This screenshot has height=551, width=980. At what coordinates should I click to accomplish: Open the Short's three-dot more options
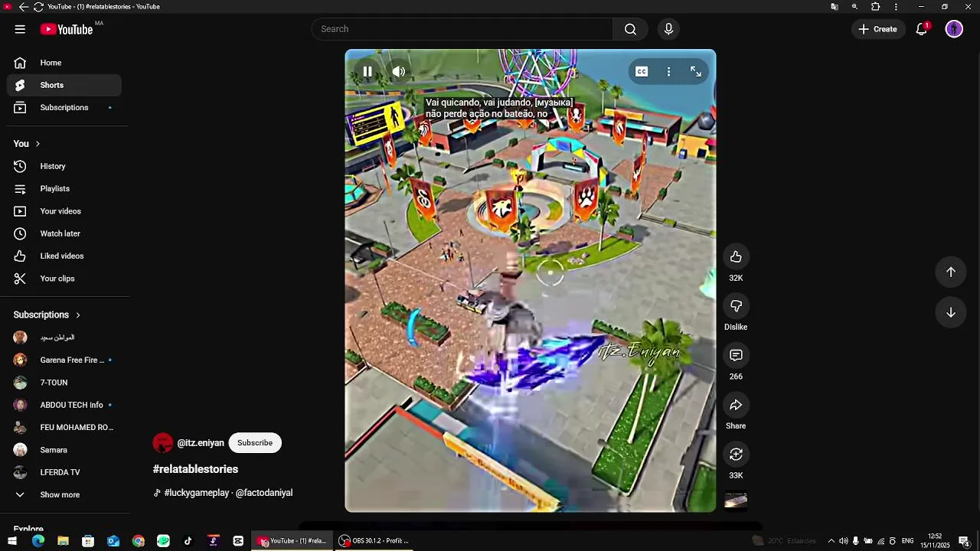(x=668, y=71)
